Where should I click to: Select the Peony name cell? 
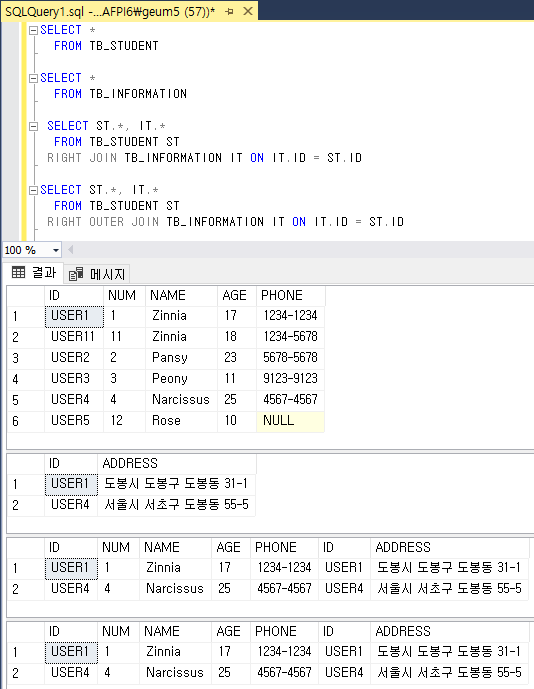pyautogui.click(x=181, y=379)
